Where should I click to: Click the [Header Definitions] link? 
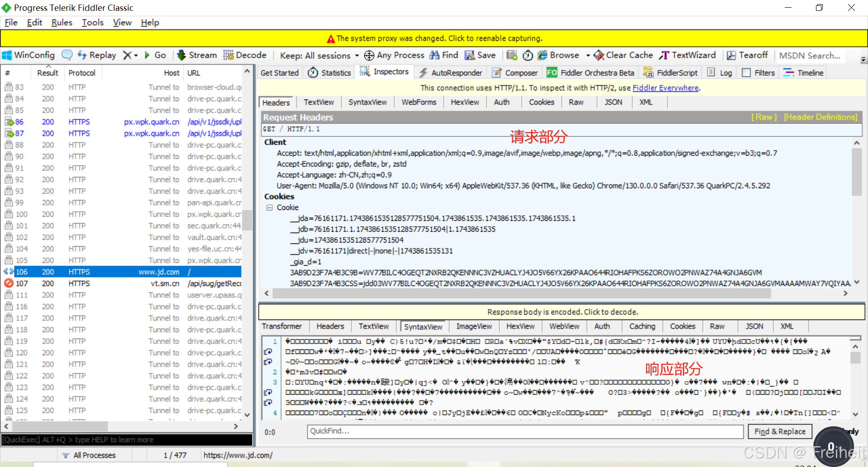point(821,117)
